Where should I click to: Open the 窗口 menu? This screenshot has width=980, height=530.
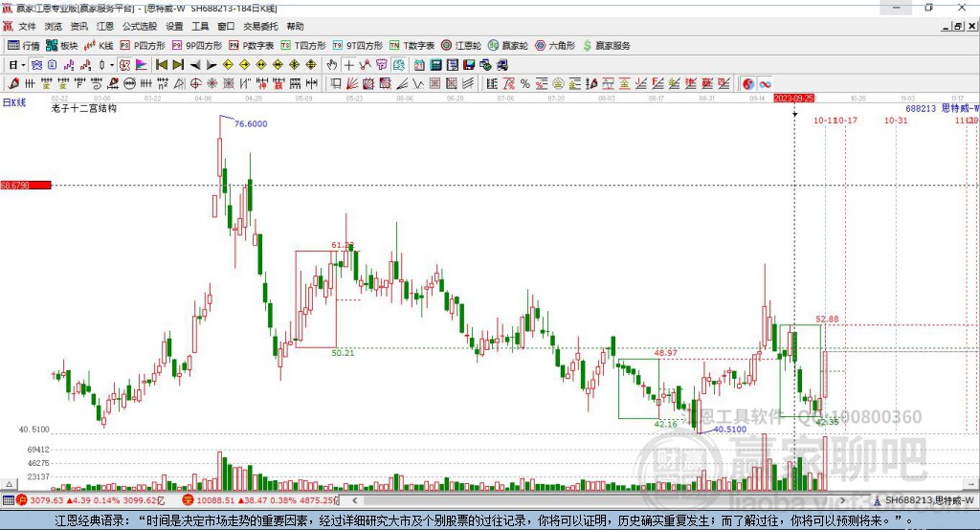[x=226, y=26]
